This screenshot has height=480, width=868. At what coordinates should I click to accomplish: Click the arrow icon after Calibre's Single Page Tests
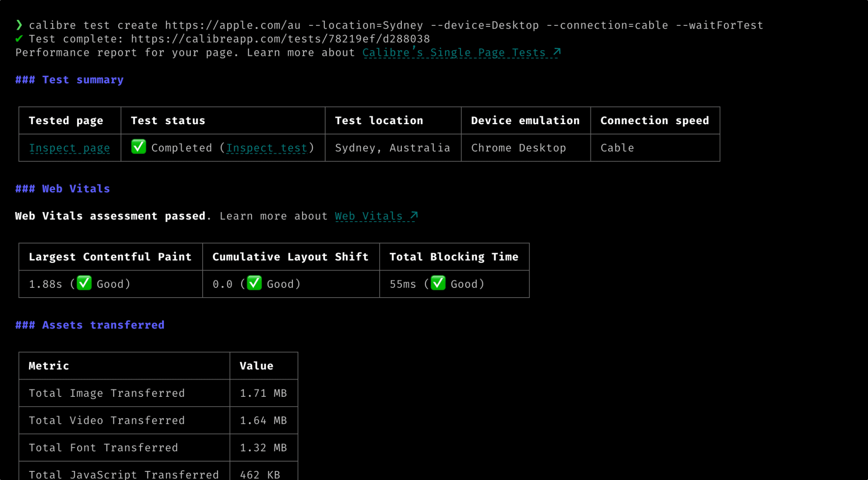556,52
